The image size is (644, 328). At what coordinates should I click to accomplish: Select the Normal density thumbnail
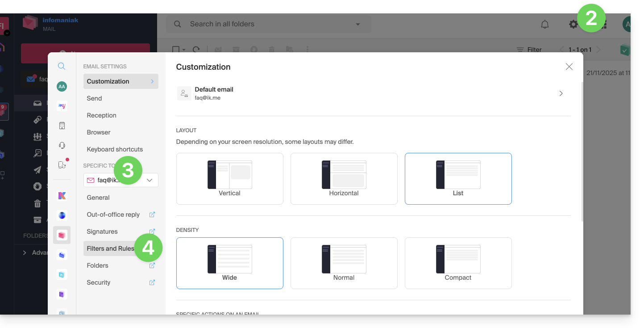pyautogui.click(x=344, y=263)
